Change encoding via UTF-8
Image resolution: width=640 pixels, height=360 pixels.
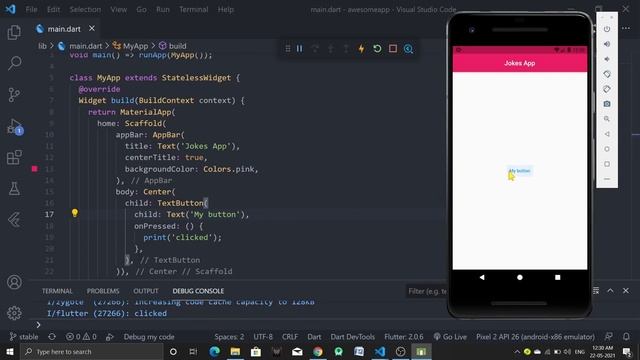[x=263, y=337]
